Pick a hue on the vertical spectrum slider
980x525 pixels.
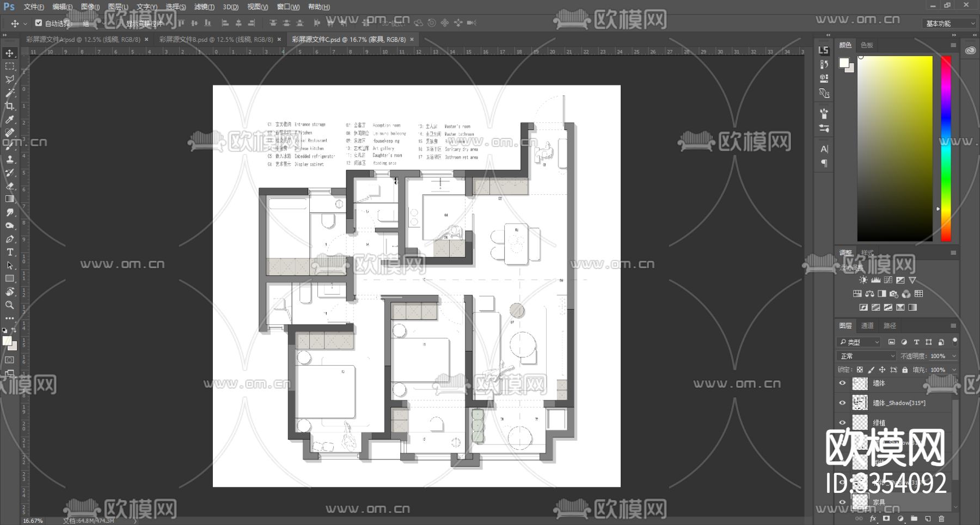click(x=946, y=149)
